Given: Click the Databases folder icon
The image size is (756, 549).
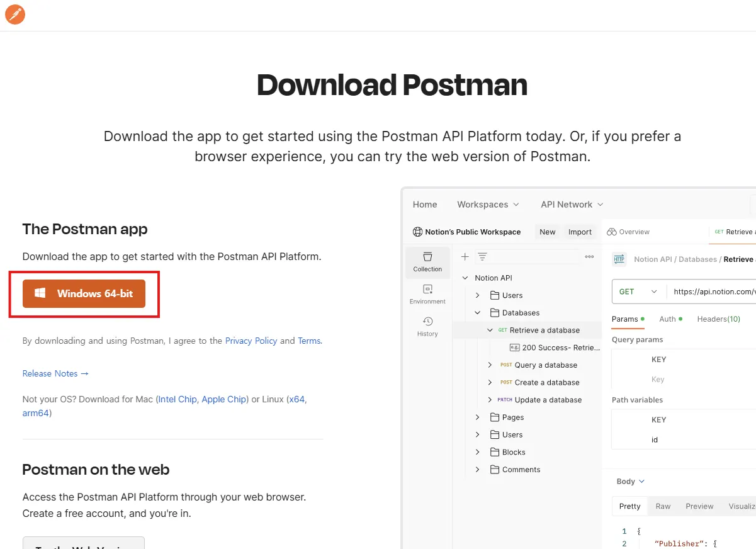Looking at the screenshot, I should click(494, 313).
